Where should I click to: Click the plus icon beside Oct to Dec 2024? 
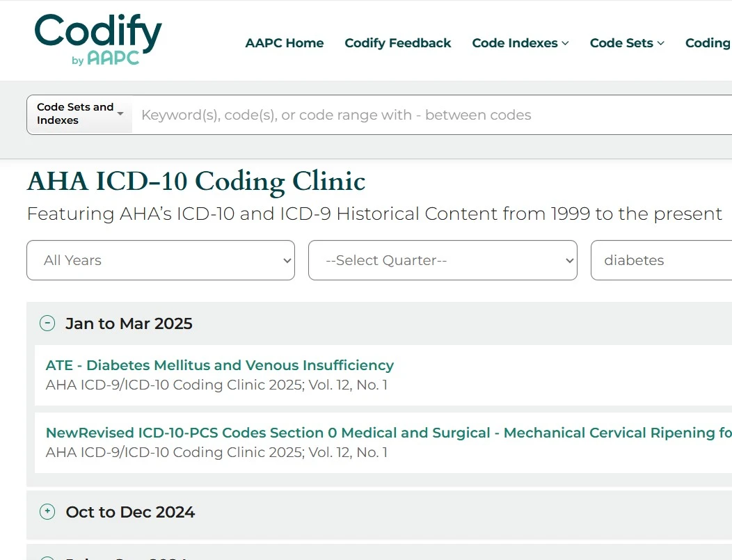(x=47, y=512)
